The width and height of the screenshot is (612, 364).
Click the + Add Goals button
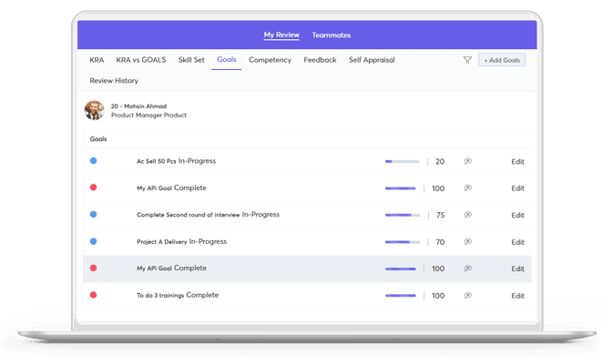[x=502, y=60]
